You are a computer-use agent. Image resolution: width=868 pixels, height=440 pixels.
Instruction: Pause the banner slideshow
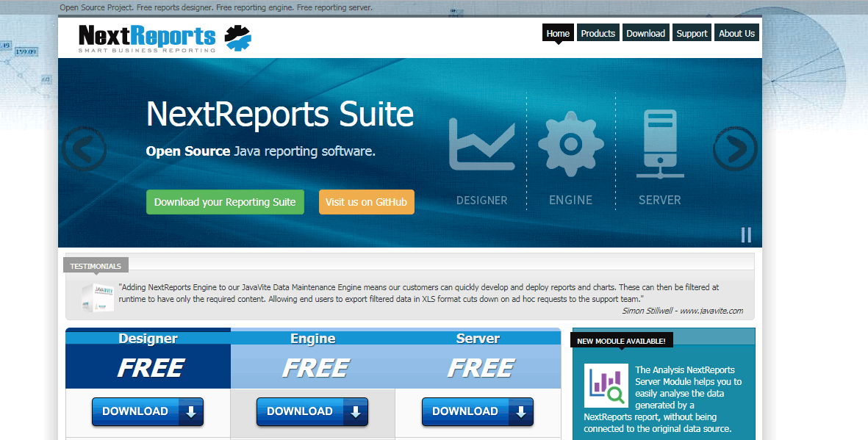(746, 235)
